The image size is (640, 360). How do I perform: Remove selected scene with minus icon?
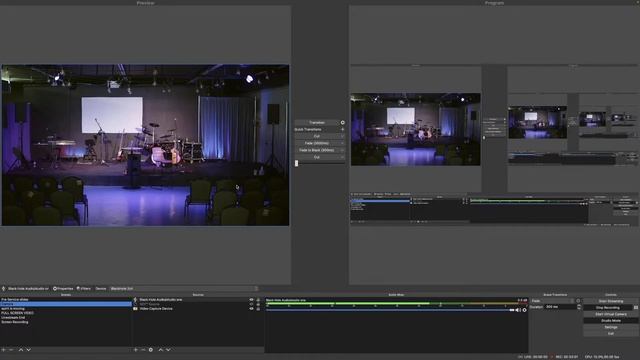point(11,350)
